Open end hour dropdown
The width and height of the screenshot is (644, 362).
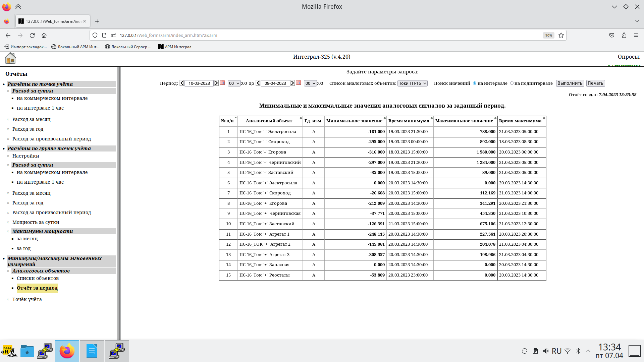[310, 83]
